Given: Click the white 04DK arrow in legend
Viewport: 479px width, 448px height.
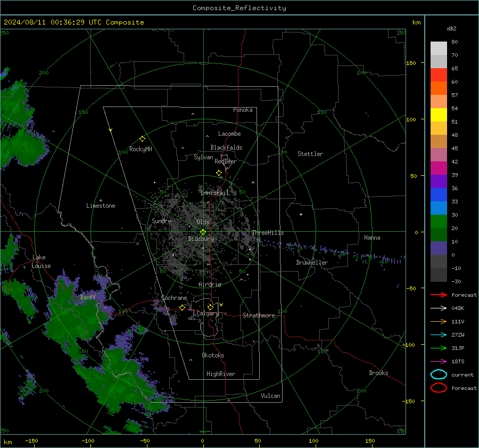Looking at the screenshot, I should click(x=439, y=308).
